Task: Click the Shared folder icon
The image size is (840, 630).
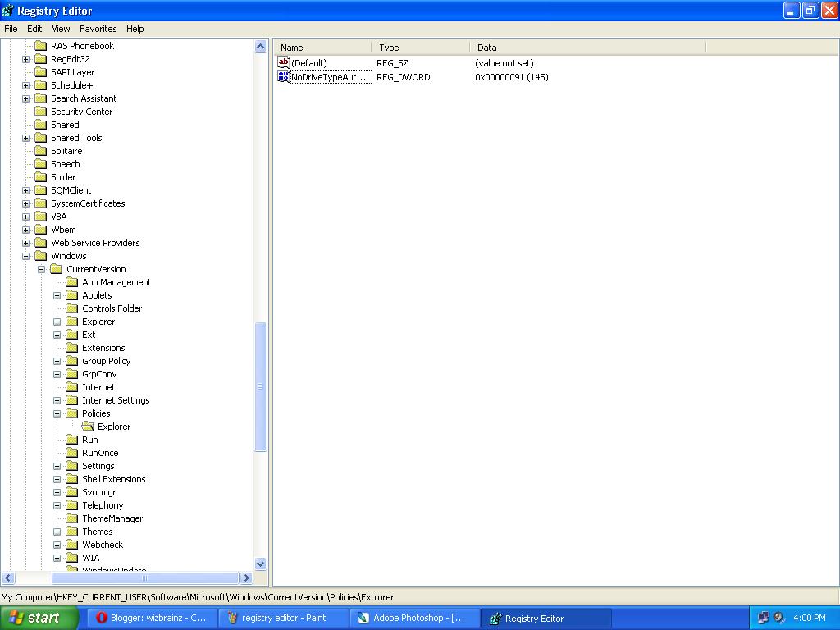Action: (41, 125)
